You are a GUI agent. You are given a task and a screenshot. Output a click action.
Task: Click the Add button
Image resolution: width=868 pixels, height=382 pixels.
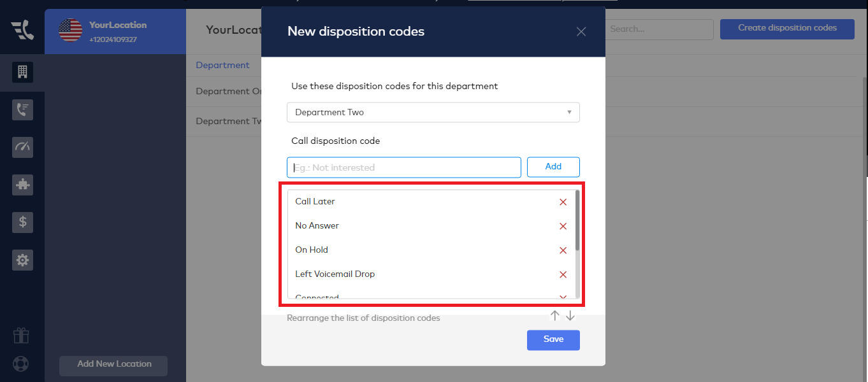[553, 167]
